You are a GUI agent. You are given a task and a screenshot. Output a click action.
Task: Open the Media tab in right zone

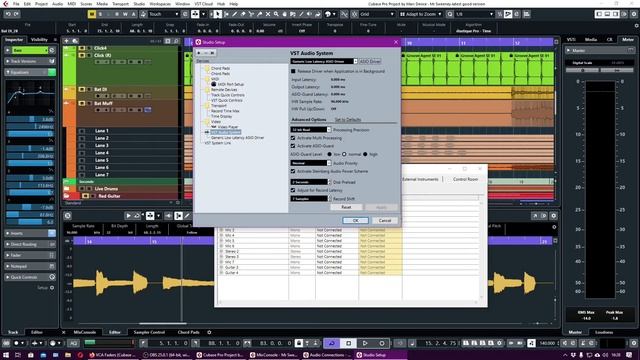point(591,40)
